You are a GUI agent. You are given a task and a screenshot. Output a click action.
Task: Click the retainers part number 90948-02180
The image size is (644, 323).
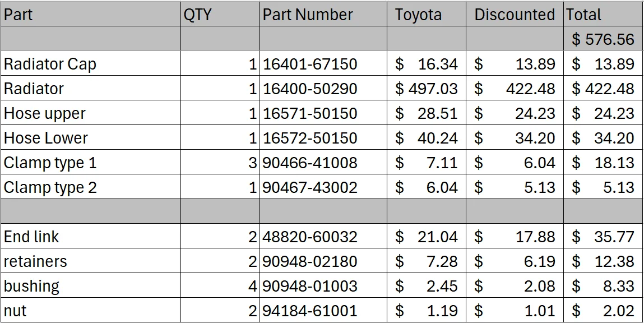click(x=323, y=261)
